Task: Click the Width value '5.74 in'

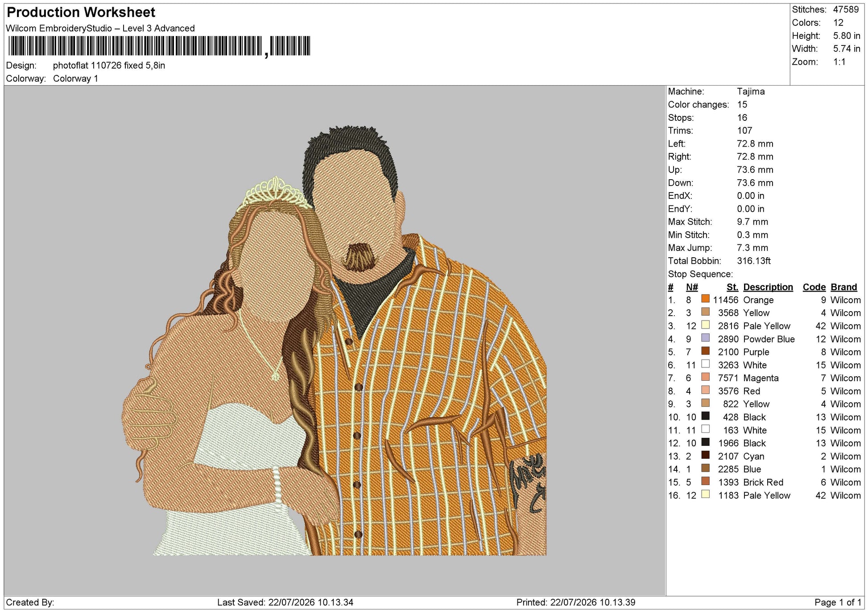Action: (847, 49)
